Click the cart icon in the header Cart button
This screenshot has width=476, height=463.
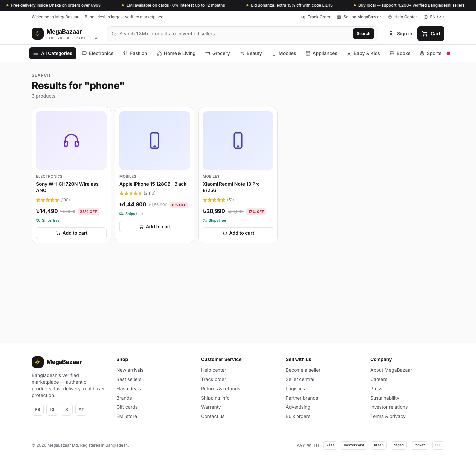click(425, 34)
